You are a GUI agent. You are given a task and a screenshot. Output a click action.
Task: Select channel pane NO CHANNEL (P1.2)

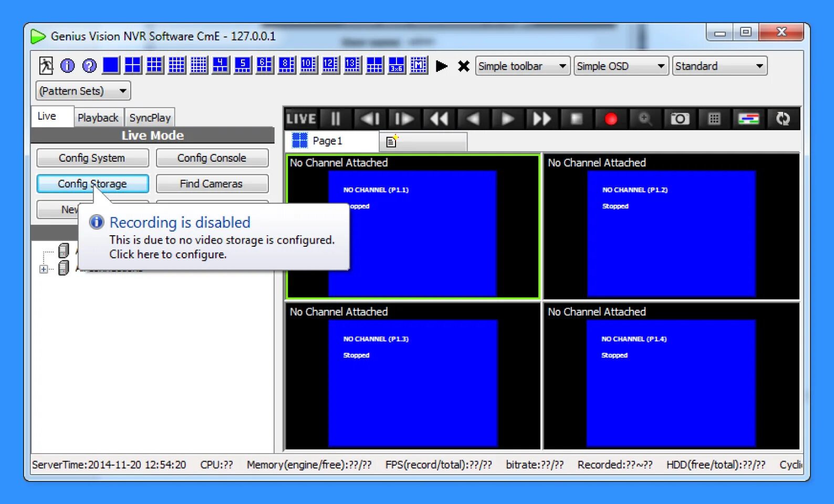[x=672, y=226]
